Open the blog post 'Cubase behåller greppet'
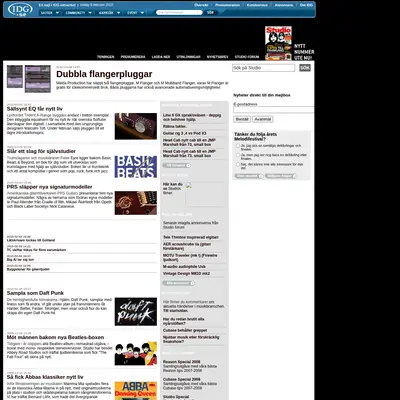The width and height of the screenshot is (400, 400). click(185, 330)
